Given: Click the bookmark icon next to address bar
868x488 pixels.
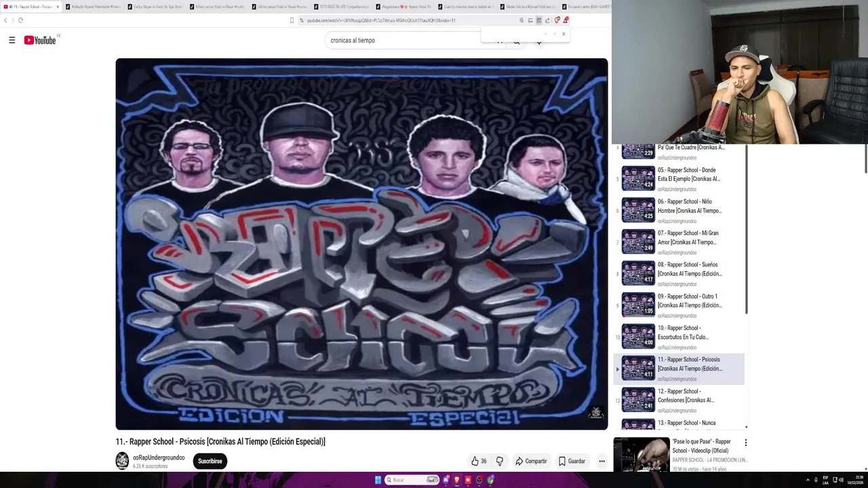Looking at the screenshot, I should (x=292, y=20).
